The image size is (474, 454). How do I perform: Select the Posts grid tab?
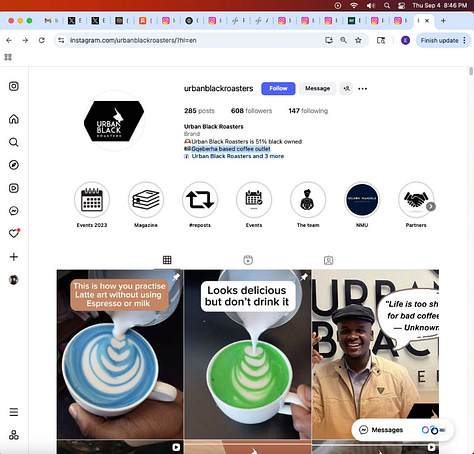[167, 260]
